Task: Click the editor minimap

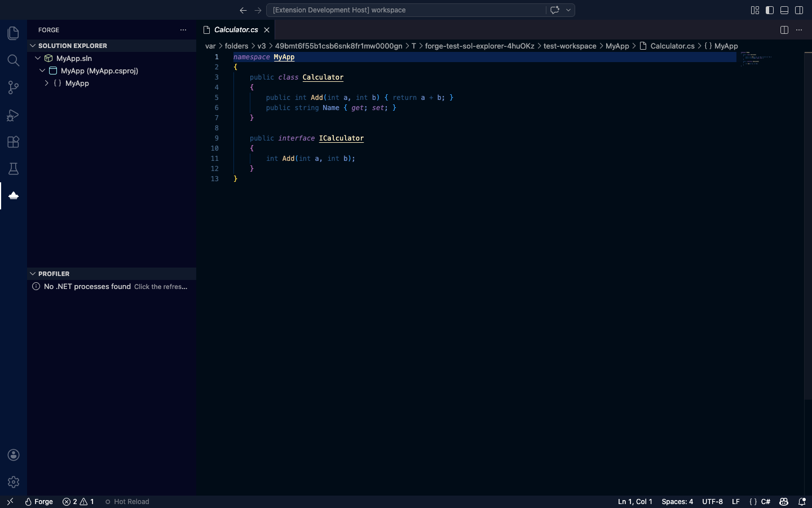Action: [770, 59]
